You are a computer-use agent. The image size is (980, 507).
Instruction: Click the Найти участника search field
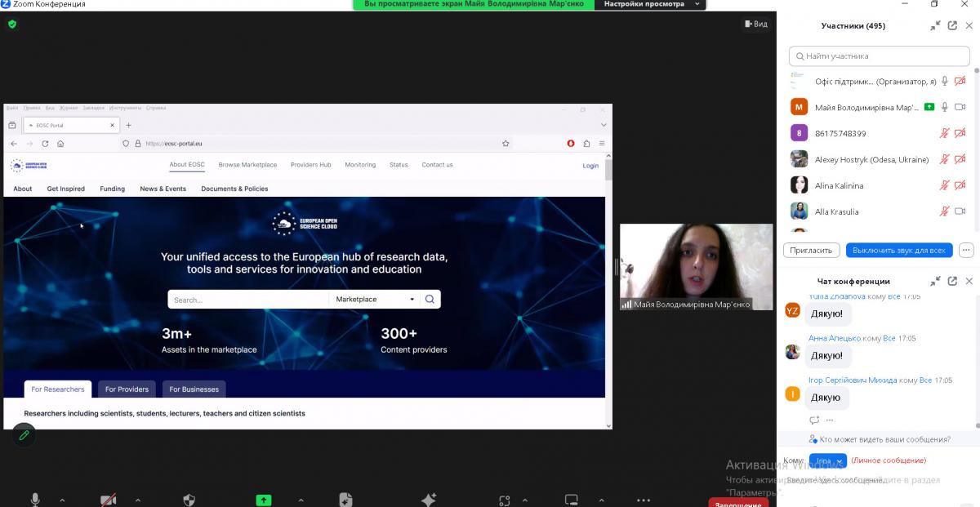click(881, 56)
